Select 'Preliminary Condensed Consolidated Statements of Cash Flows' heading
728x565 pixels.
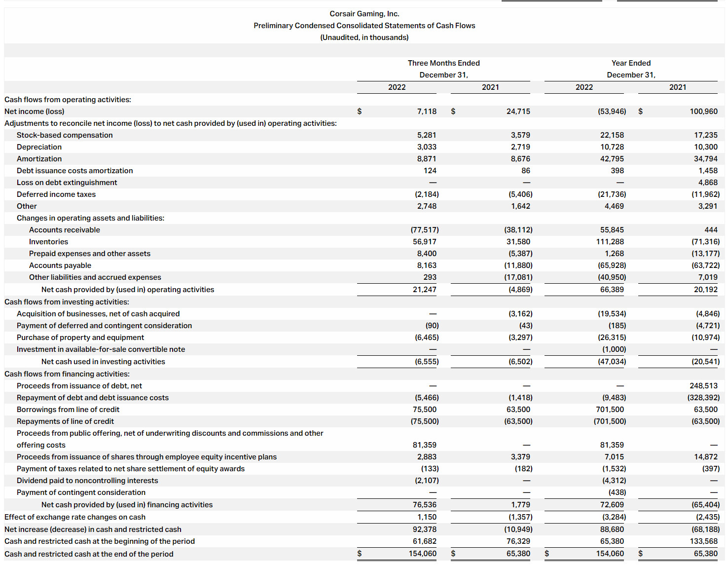[364, 26]
